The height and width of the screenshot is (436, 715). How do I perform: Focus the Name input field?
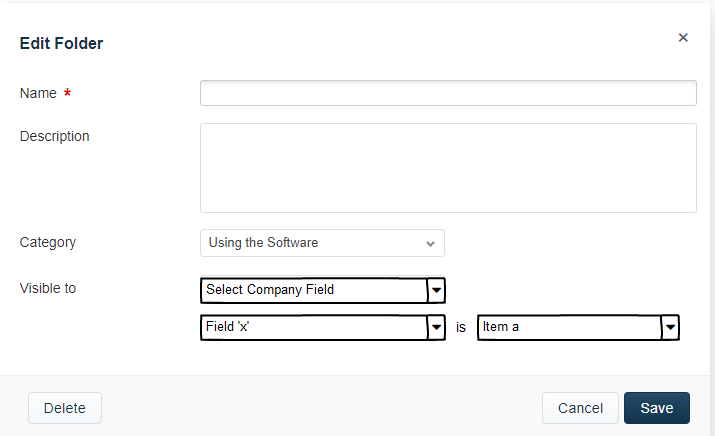coord(448,93)
